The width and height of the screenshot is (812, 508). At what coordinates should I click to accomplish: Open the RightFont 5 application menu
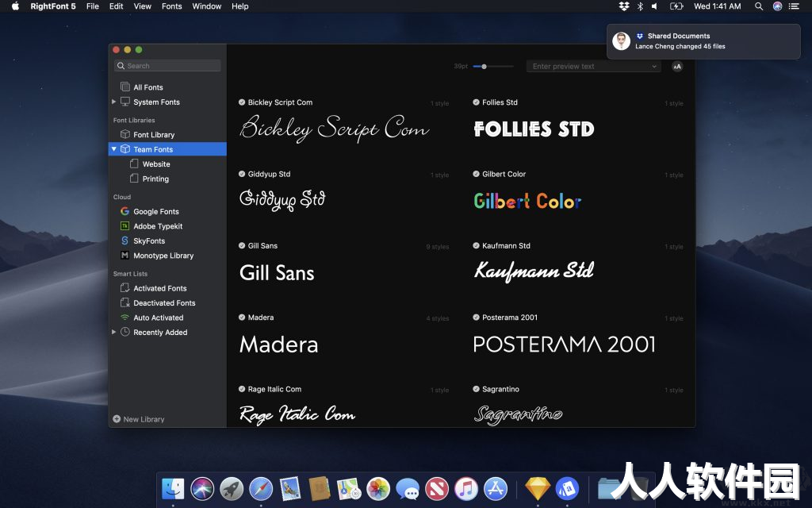pos(53,6)
